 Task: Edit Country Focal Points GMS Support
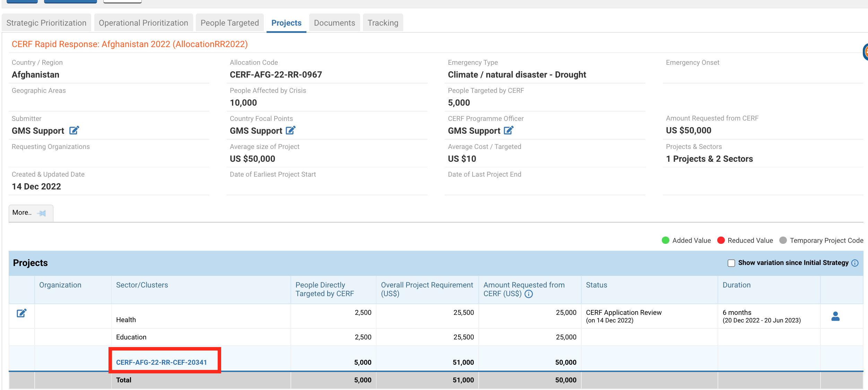(x=290, y=131)
